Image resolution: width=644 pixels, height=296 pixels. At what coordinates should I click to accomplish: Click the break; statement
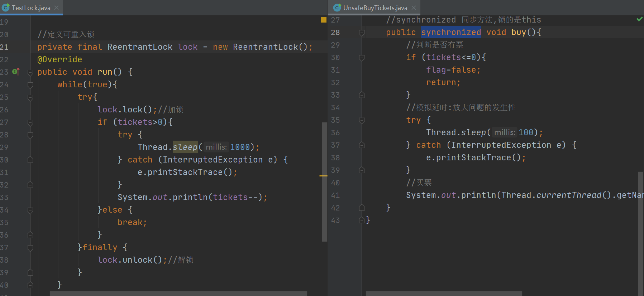[132, 222]
